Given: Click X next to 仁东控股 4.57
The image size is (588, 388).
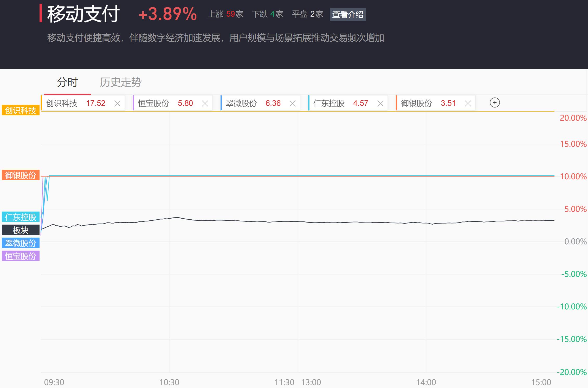Looking at the screenshot, I should point(380,104).
